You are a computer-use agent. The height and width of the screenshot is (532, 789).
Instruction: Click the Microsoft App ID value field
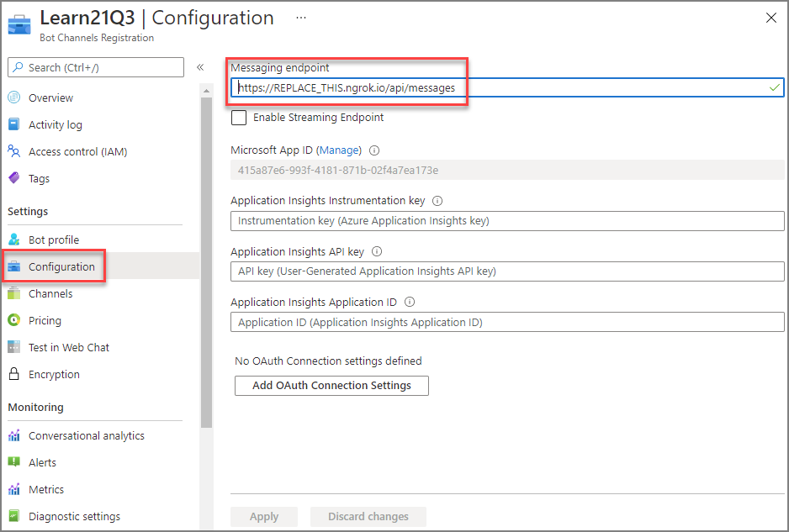(x=507, y=170)
